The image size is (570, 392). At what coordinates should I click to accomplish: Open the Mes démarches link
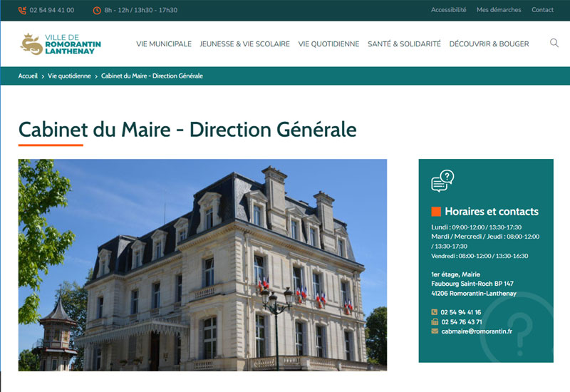(499, 10)
